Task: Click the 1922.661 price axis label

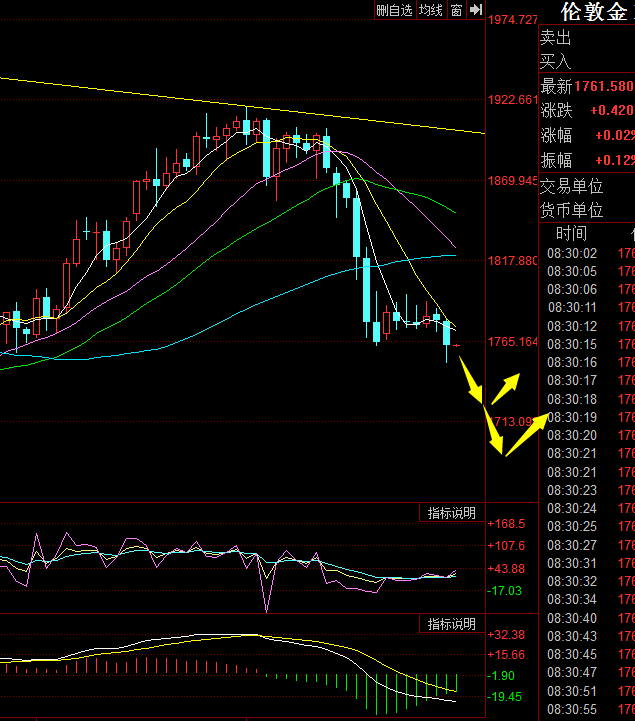Action: pos(512,100)
